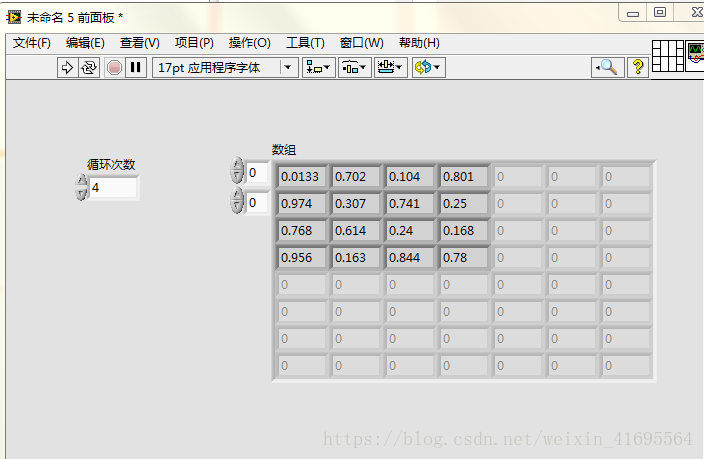The image size is (704, 459).
Task: Click the VI icon in the corner
Action: (695, 56)
